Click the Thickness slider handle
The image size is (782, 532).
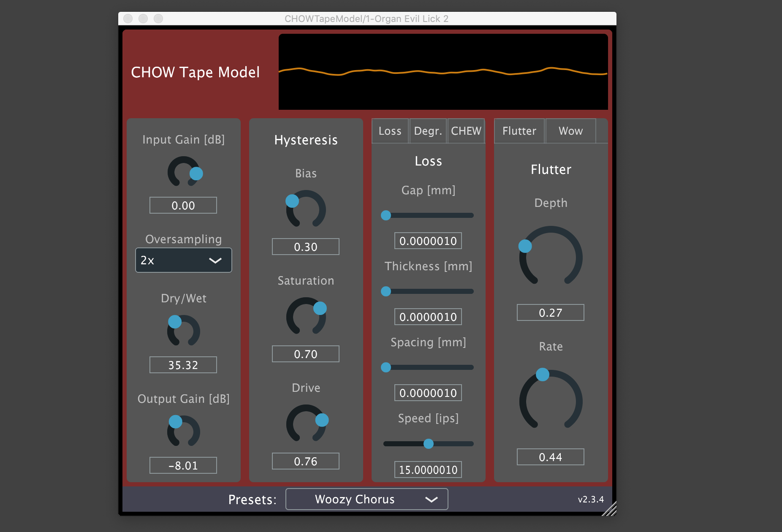(x=386, y=291)
